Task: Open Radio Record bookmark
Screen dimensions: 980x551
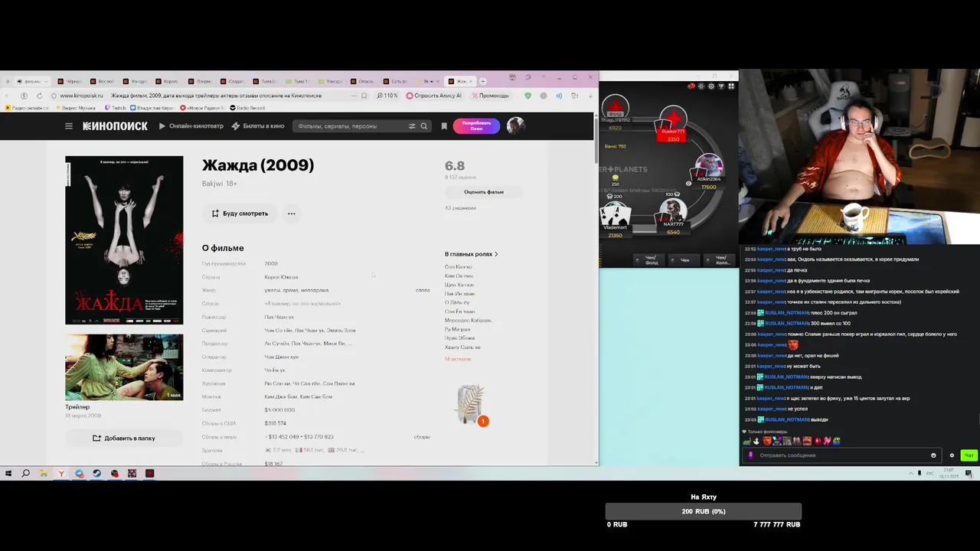Action: click(247, 108)
